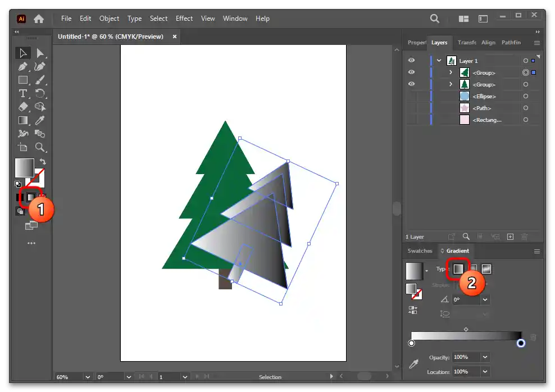This screenshot has width=555, height=392.
Task: Click the Path layer row
Action: tap(481, 108)
